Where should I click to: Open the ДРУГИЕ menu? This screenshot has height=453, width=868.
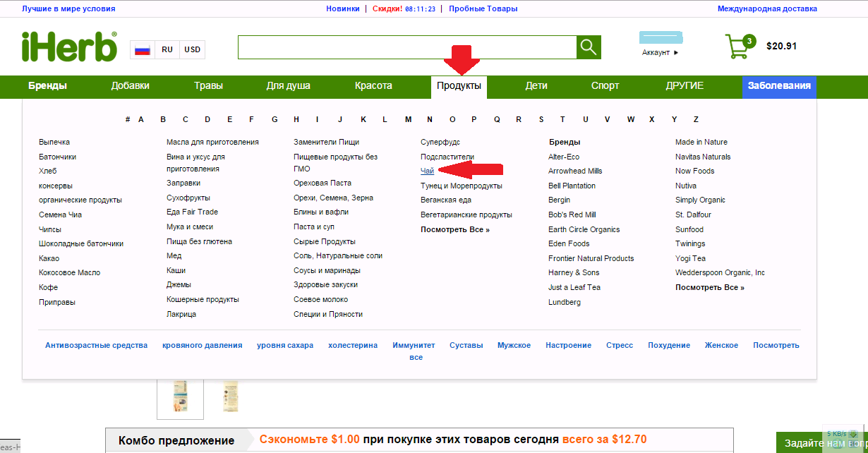[685, 85]
